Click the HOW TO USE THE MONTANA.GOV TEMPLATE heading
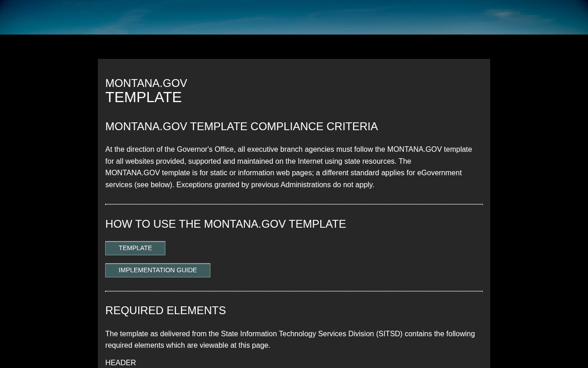Image resolution: width=588 pixels, height=368 pixels. coord(226,224)
